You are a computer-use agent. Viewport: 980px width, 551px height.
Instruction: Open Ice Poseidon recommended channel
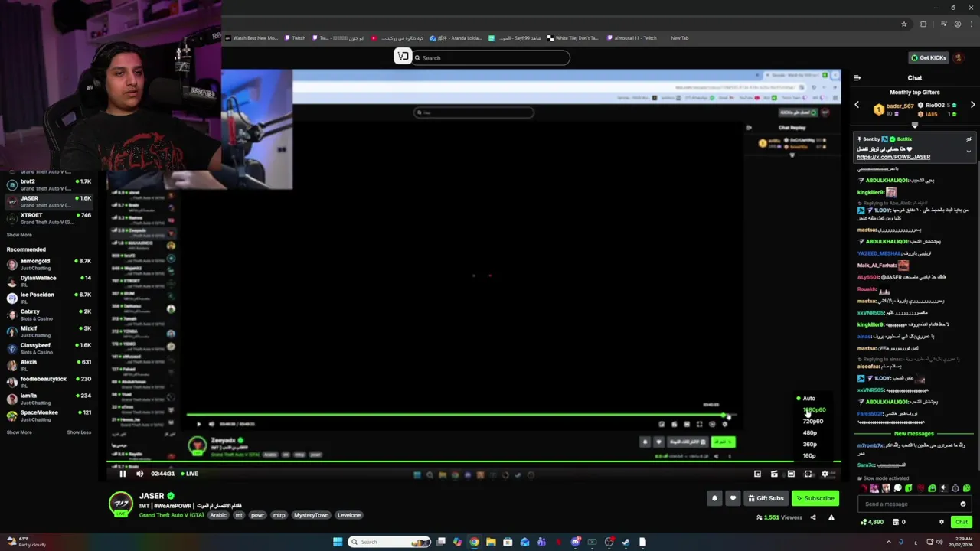pyautogui.click(x=49, y=298)
